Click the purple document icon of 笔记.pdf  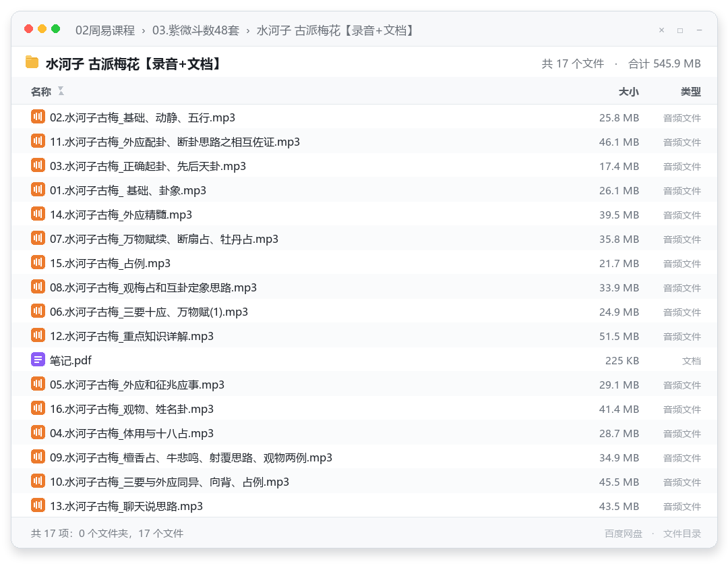[38, 360]
